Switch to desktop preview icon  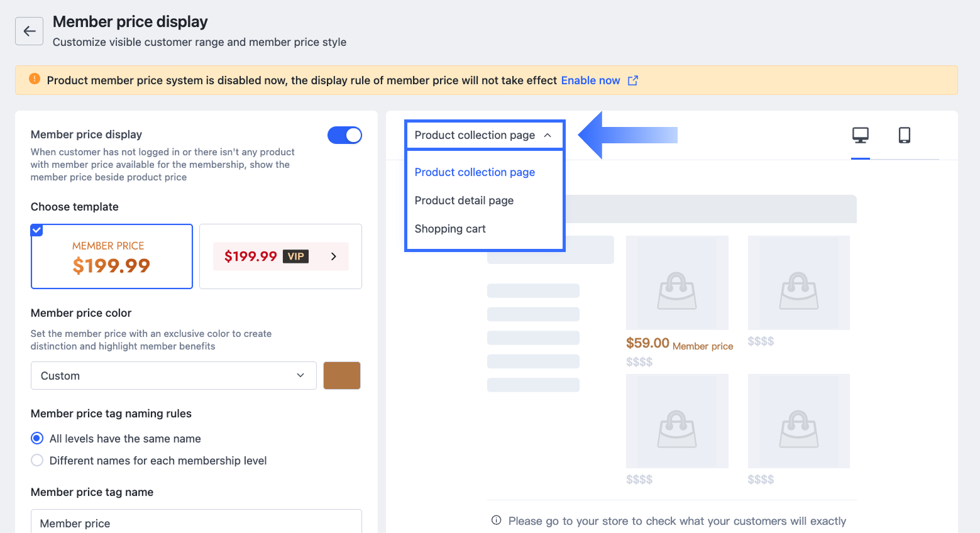tap(860, 135)
